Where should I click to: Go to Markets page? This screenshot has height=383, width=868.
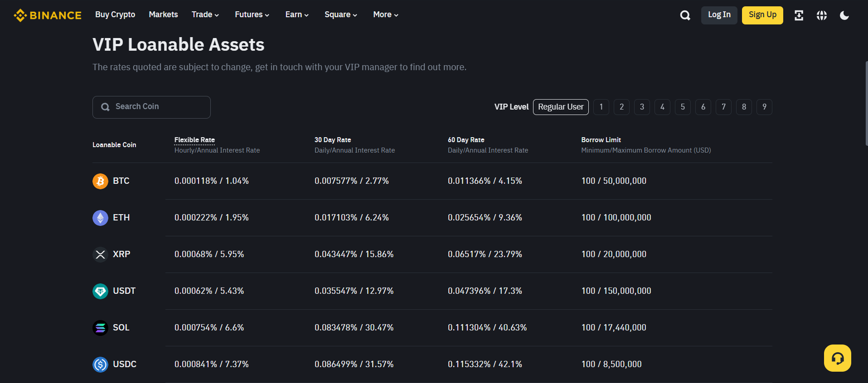163,14
